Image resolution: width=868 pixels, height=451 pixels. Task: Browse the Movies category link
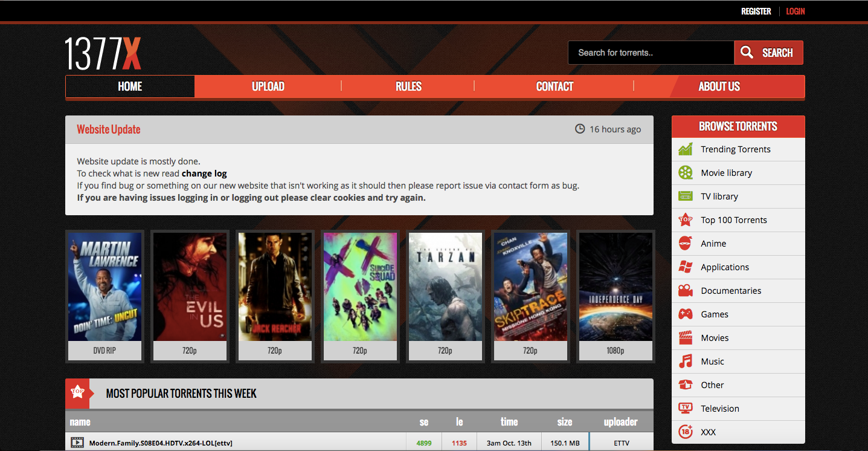[x=715, y=338]
